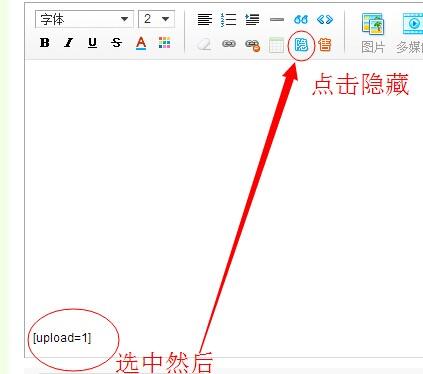Open the background color palette grid icon
The width and height of the screenshot is (423, 374).
pyautogui.click(x=165, y=43)
